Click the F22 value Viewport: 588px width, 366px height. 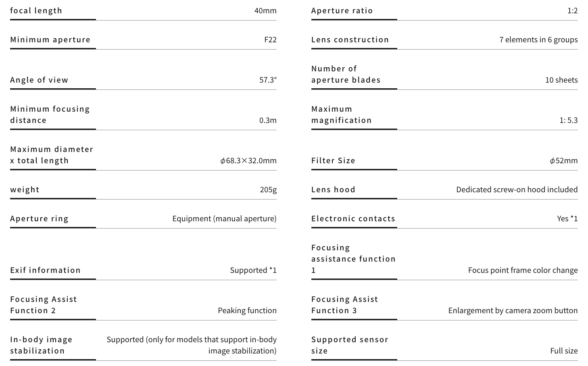pos(270,40)
